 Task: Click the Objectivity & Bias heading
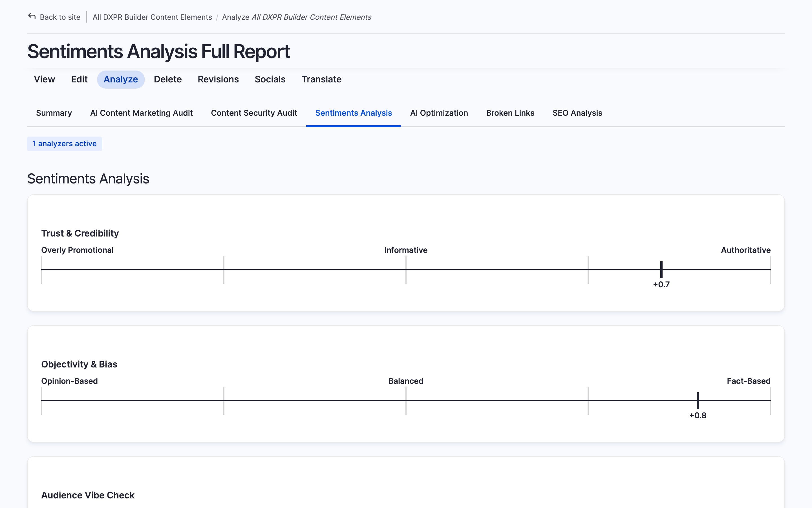coord(79,364)
